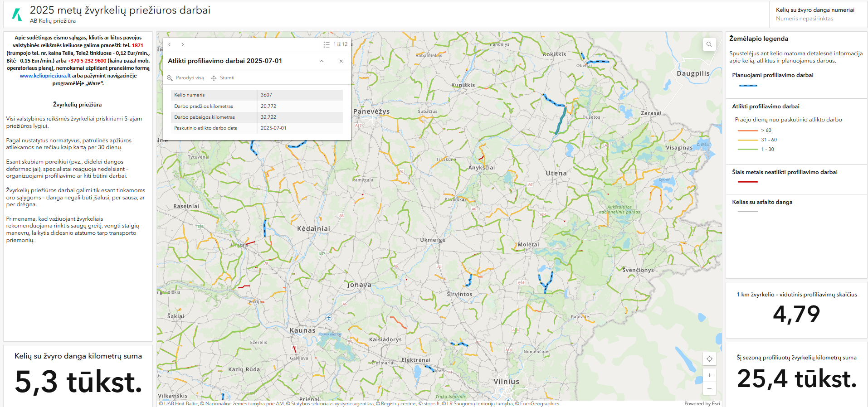Screen dimensions: 868x407
Task: Click the Raseiniai town label on map
Action: (186, 206)
